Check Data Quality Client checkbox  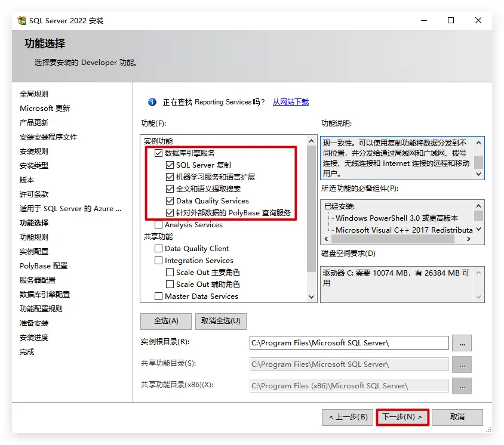pos(158,249)
